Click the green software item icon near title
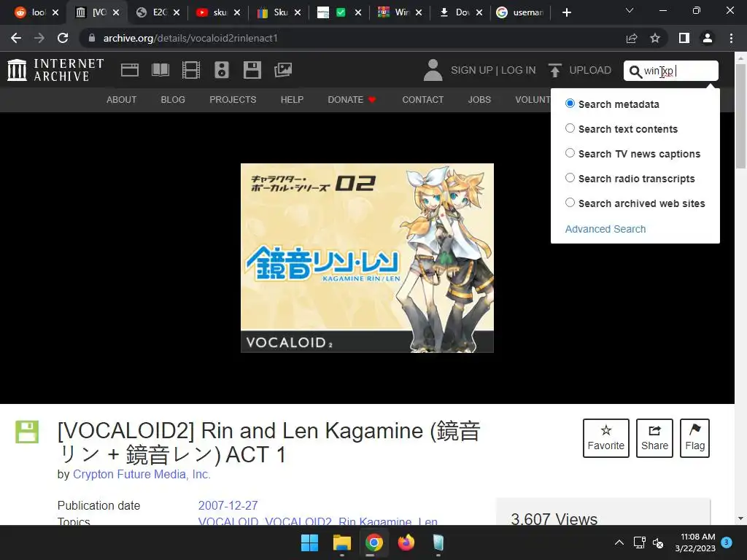Viewport: 747px width, 560px height. [27, 432]
